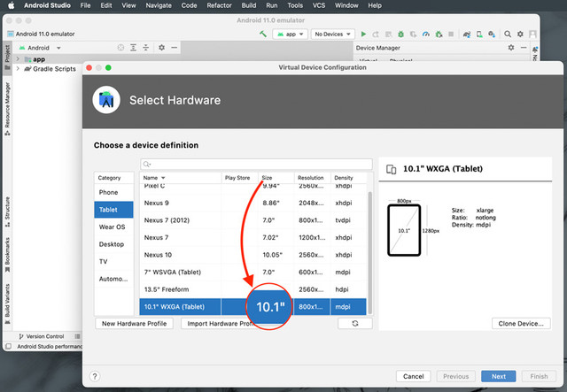Click Attach Debugger to Android Process icon
The height and width of the screenshot is (392, 567).
(x=439, y=34)
